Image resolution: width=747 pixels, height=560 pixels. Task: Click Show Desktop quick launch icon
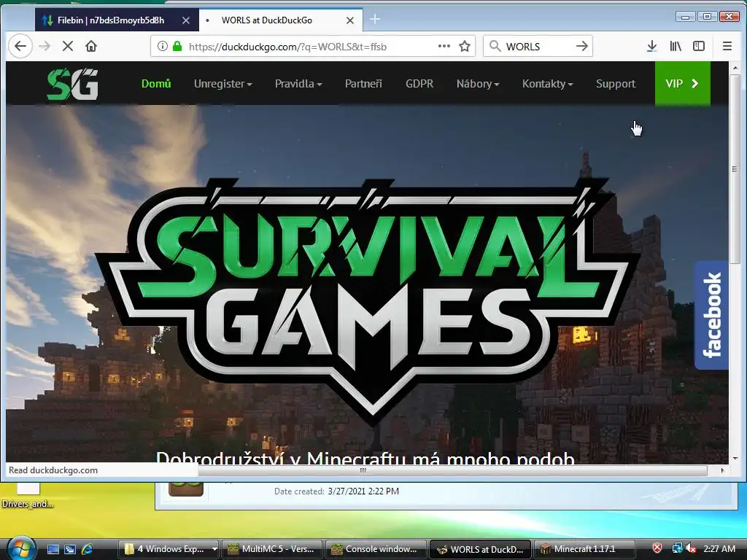pyautogui.click(x=53, y=549)
